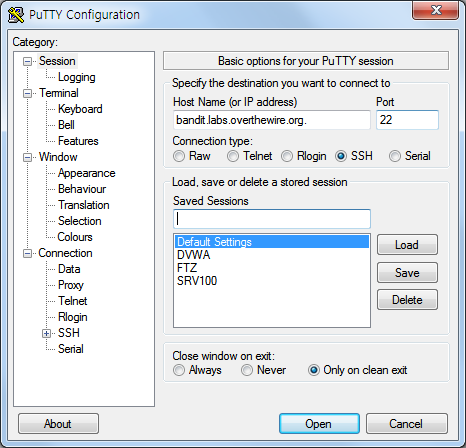Image resolution: width=466 pixels, height=448 pixels.
Task: Open the Features category
Action: click(x=78, y=141)
